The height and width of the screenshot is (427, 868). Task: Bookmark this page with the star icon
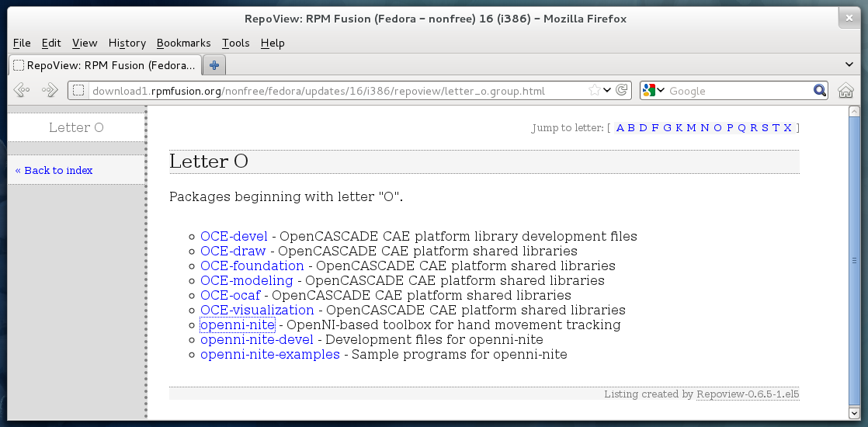(x=594, y=90)
